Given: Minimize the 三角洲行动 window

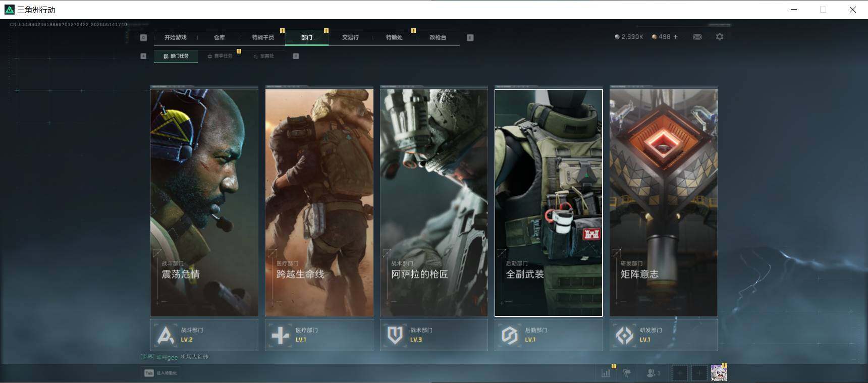Looking at the screenshot, I should pos(794,10).
